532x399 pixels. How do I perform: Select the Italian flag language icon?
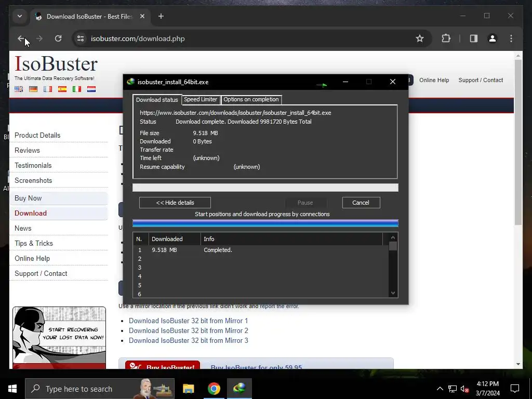77,89
